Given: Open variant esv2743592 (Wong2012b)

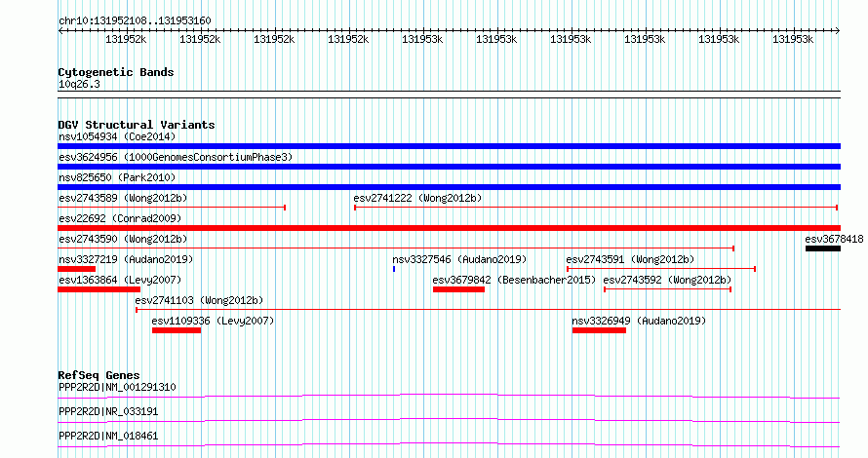Looking at the screenshot, I should click(x=667, y=280).
